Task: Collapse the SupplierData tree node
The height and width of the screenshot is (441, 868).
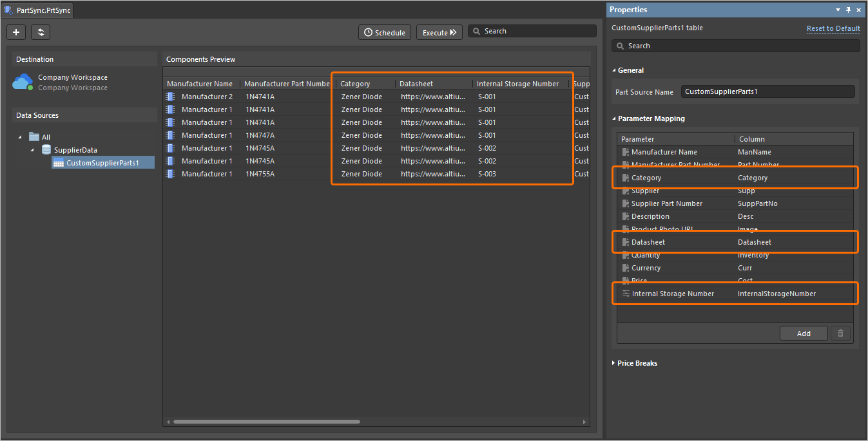Action: coord(33,150)
